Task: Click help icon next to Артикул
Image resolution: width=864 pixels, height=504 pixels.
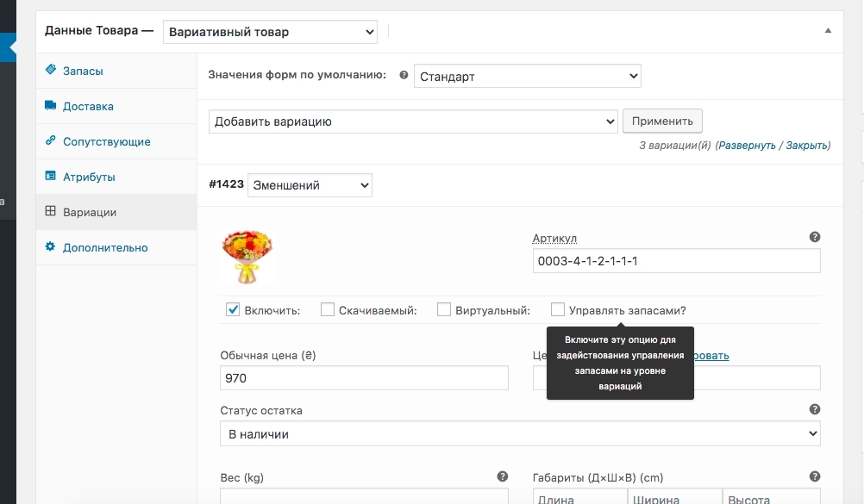Action: [x=815, y=237]
